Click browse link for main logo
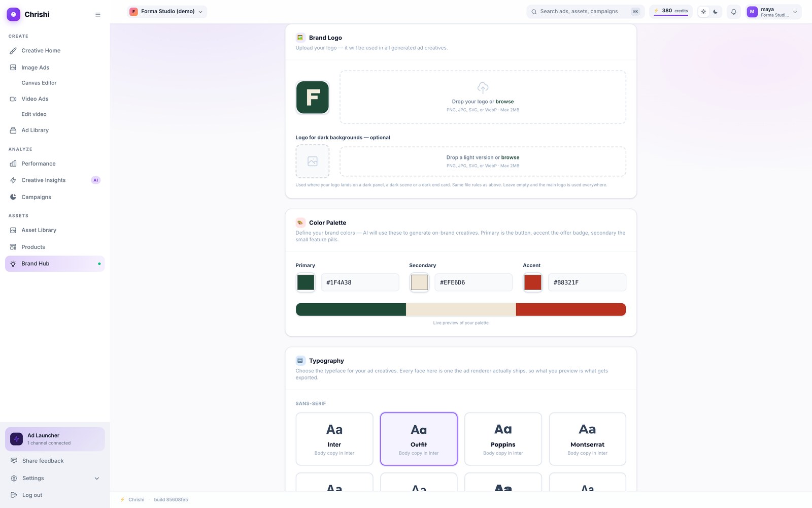This screenshot has width=812, height=508. (x=504, y=102)
